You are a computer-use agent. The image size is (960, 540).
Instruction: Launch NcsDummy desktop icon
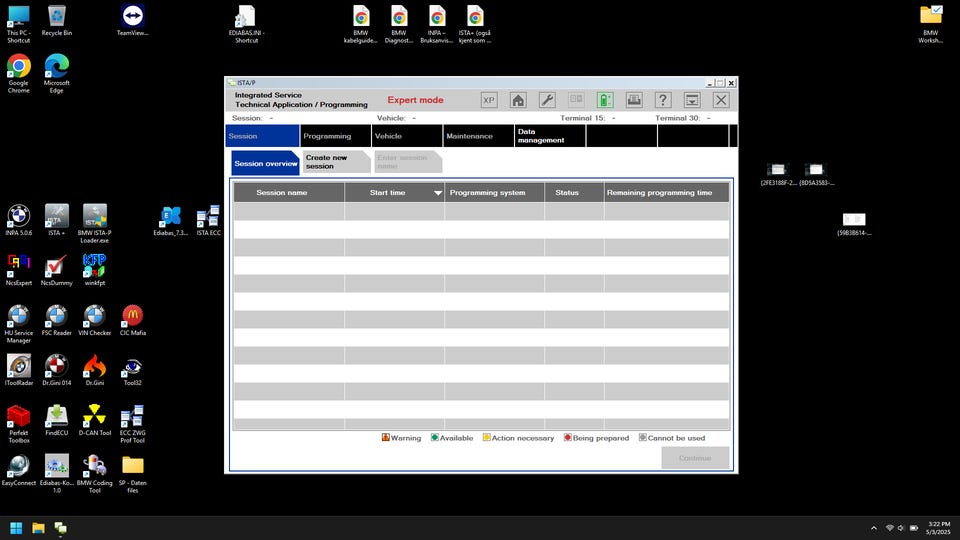point(56,271)
